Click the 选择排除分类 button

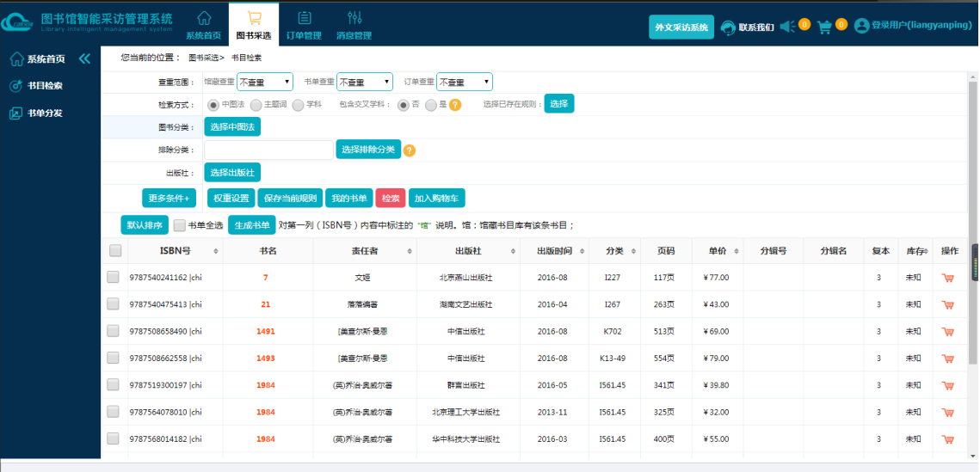pos(369,150)
